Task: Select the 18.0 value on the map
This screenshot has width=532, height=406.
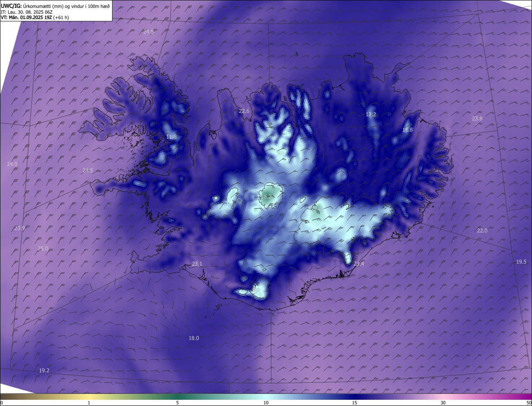Action: (194, 338)
